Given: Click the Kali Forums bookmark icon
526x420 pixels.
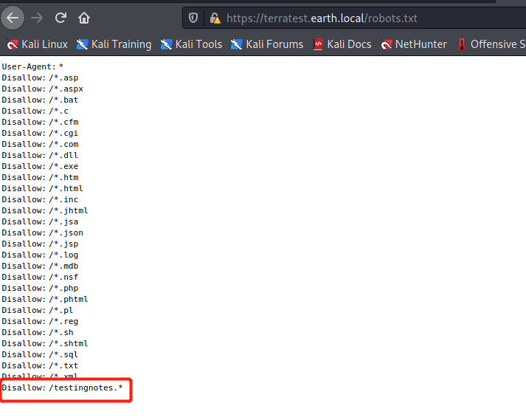Looking at the screenshot, I should pyautogui.click(x=237, y=44).
